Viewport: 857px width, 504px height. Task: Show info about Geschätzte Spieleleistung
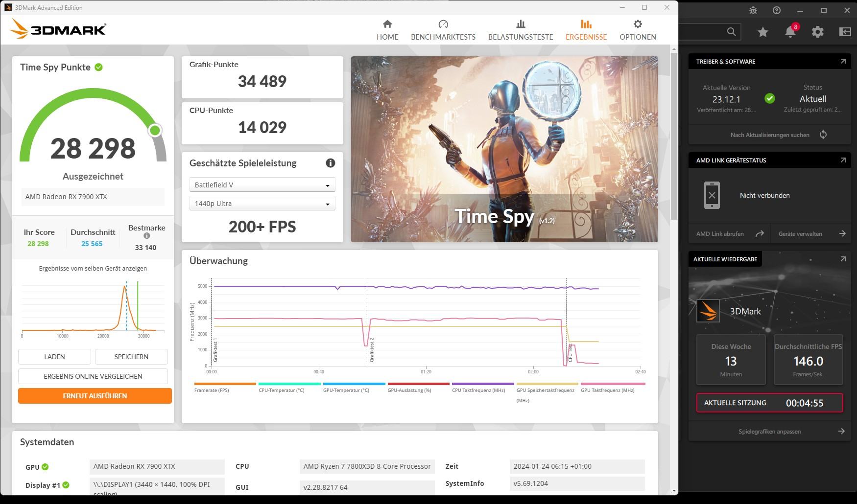331,163
